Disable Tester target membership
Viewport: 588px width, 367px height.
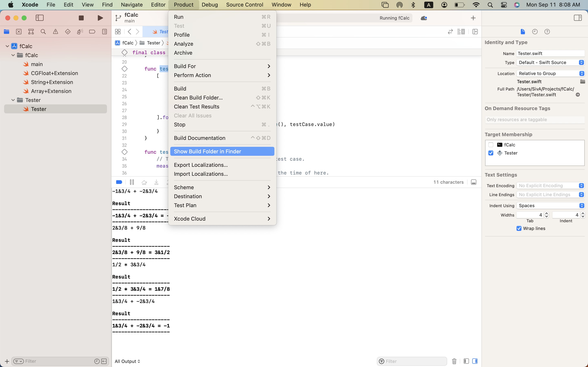(x=491, y=153)
